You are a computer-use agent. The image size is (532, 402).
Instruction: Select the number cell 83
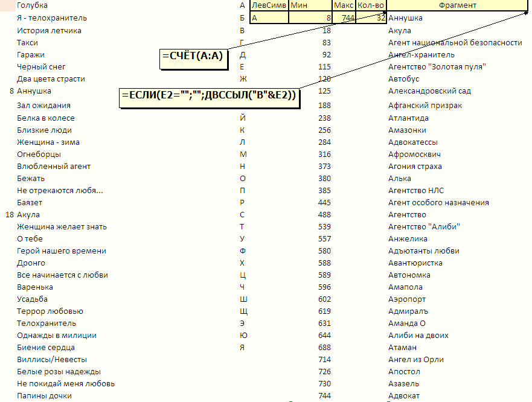point(327,43)
